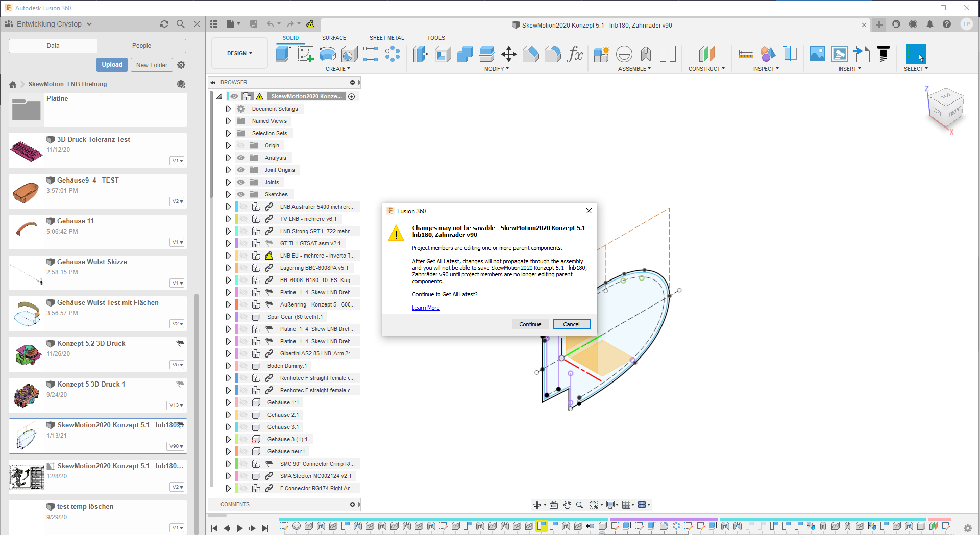Hide the Analysis folder visibility
Screen dimensions: 980x535
[241, 158]
